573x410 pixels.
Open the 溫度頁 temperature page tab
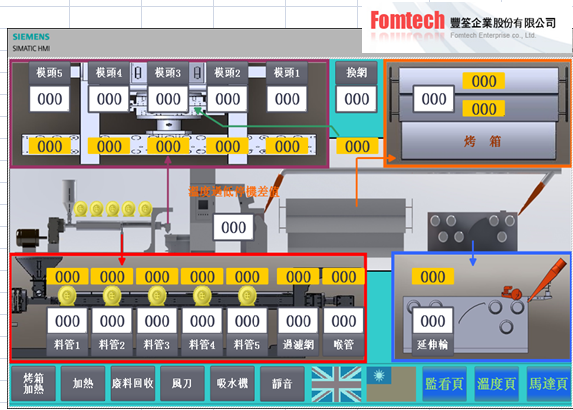tap(496, 384)
